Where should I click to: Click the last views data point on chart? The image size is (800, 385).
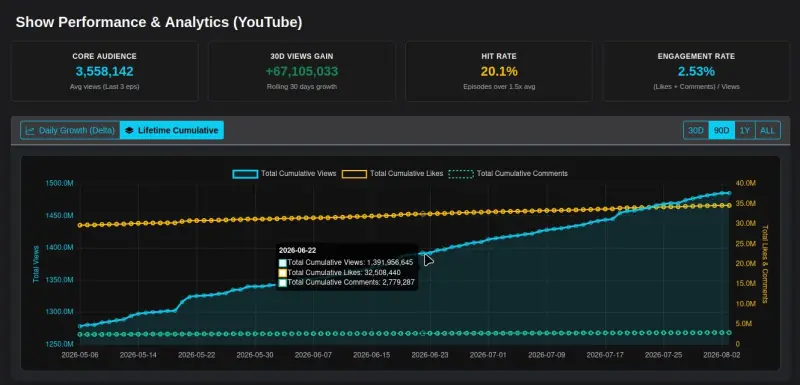coord(729,193)
